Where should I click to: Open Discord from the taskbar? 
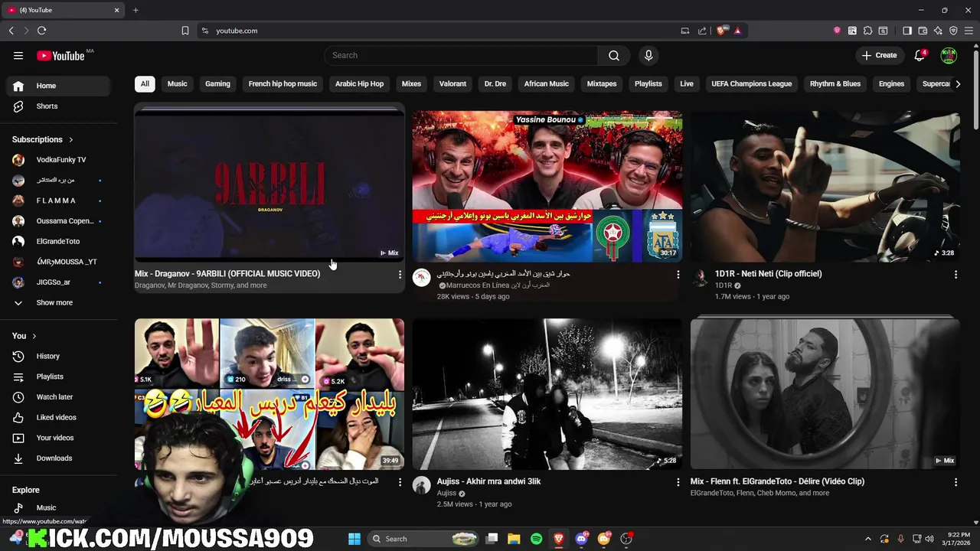click(581, 539)
